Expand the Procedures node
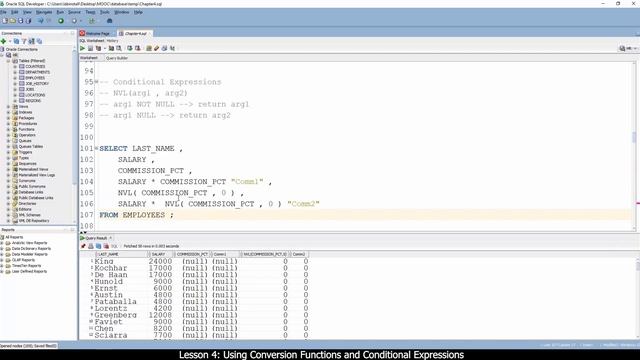 [9, 124]
